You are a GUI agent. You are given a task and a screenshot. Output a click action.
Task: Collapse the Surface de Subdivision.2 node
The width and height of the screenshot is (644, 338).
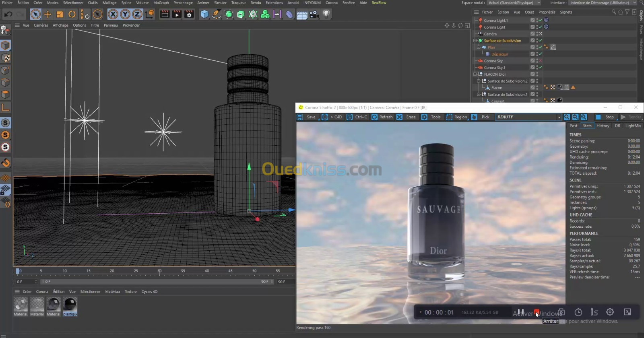click(x=479, y=81)
